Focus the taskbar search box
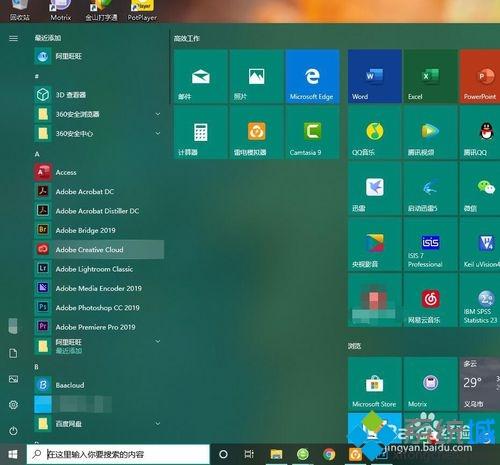 tap(118, 454)
